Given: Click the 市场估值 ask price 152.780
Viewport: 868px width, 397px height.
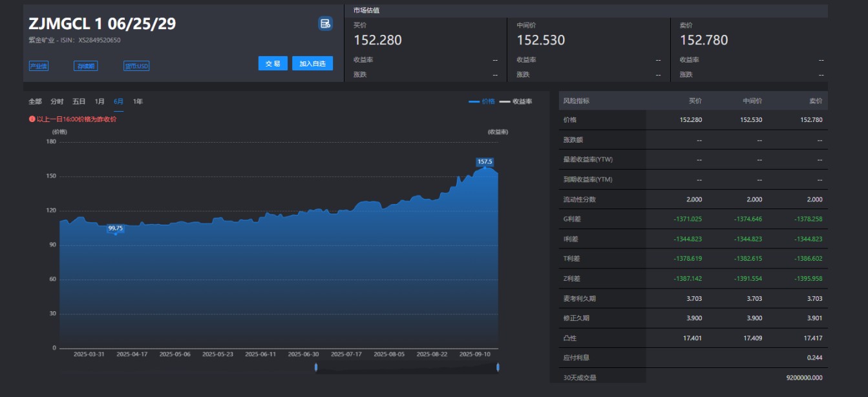Looking at the screenshot, I should coord(704,40).
